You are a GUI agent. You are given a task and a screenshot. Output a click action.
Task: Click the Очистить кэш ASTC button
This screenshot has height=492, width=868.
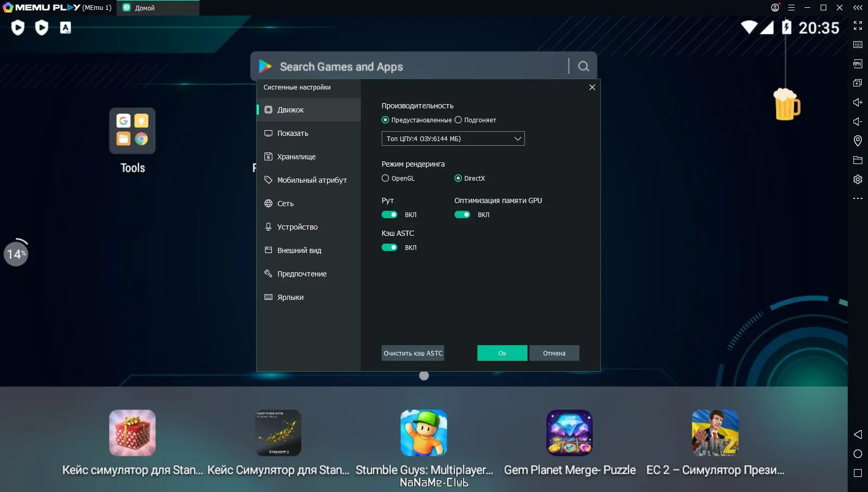click(413, 353)
